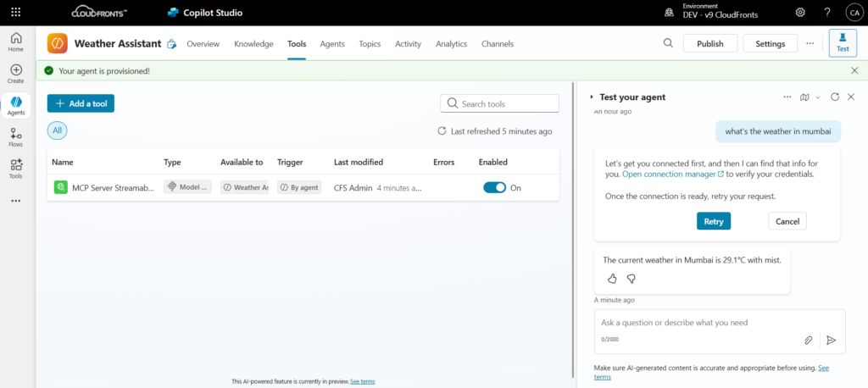The width and height of the screenshot is (868, 388).
Task: Click the Copilot Studio logo
Action: [205, 12]
